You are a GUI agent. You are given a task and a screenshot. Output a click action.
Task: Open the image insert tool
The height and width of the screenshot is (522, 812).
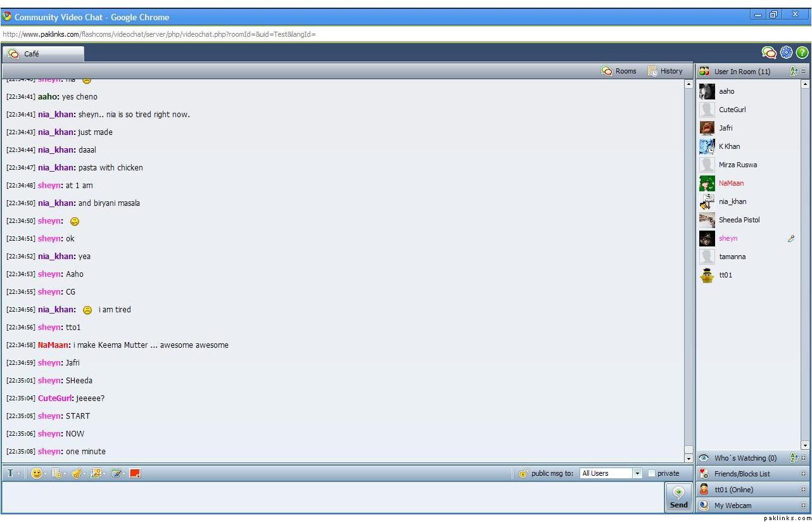click(96, 473)
